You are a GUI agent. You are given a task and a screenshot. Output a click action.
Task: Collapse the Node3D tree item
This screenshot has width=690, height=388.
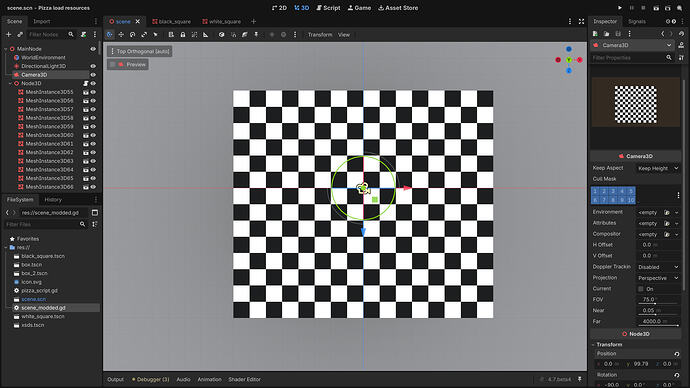click(10, 83)
